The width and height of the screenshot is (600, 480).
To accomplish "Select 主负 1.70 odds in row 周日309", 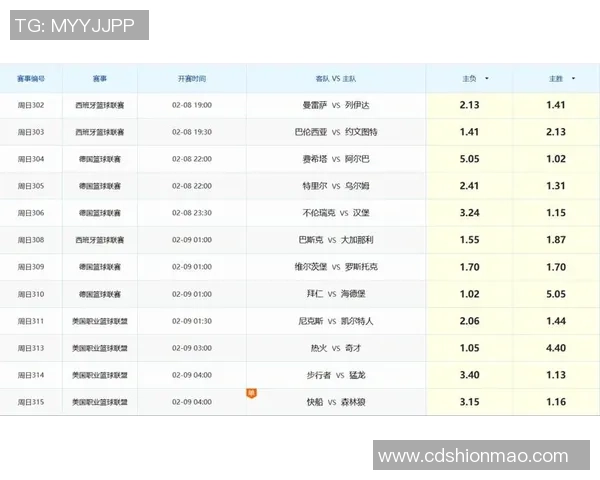I will pyautogui.click(x=470, y=267).
